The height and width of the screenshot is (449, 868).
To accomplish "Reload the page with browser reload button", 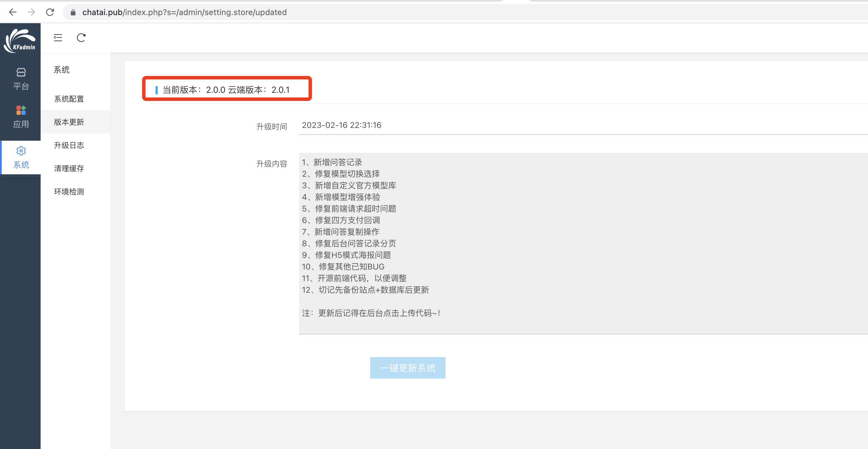I will click(50, 12).
